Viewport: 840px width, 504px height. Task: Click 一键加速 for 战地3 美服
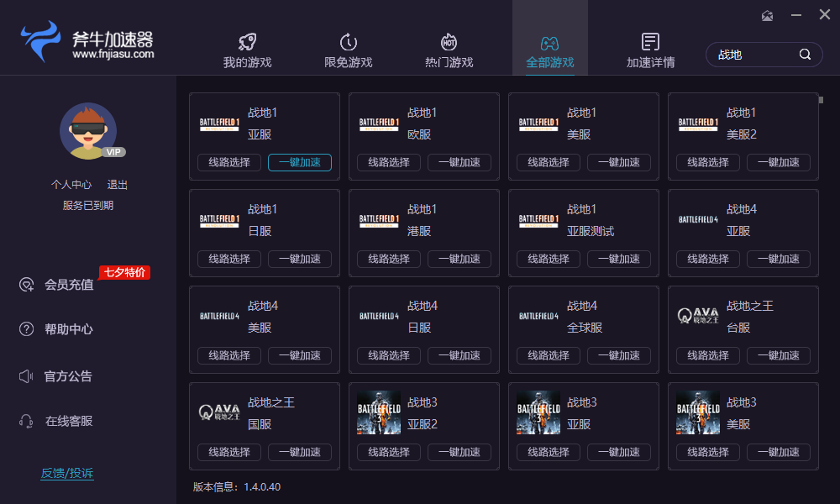pos(779,452)
